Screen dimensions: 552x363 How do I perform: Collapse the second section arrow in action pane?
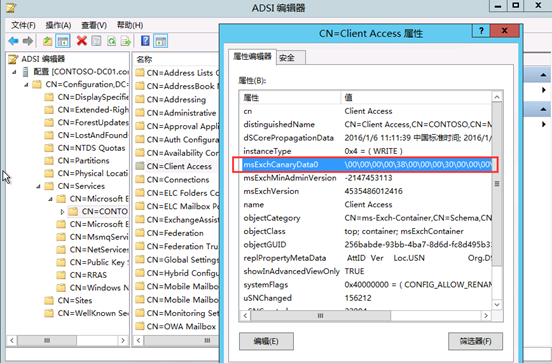tap(543, 109)
